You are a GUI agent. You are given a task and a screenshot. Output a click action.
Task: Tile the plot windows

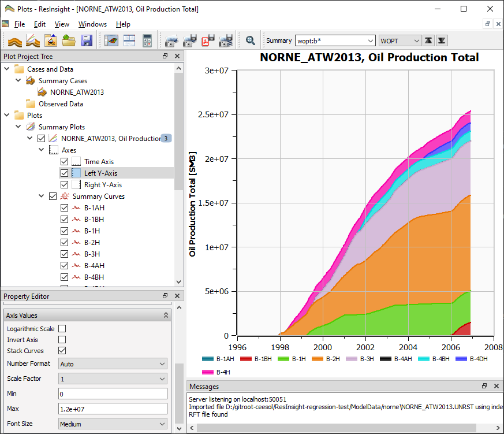[x=128, y=40]
